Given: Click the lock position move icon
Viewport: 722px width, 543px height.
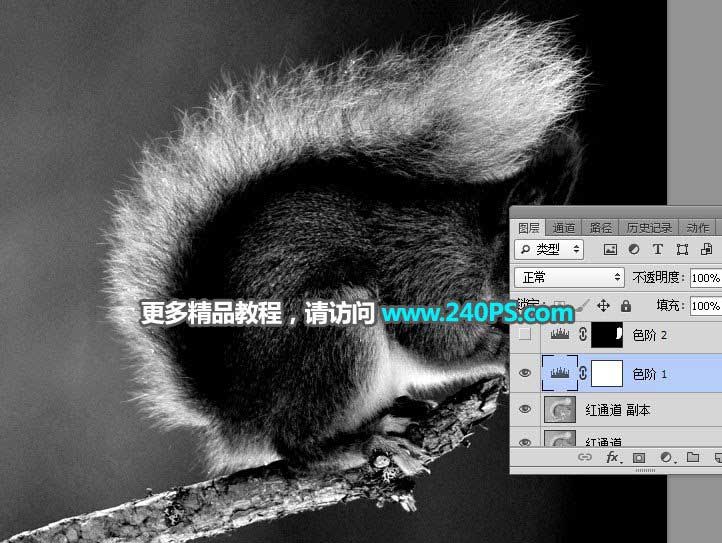Looking at the screenshot, I should tap(603, 306).
